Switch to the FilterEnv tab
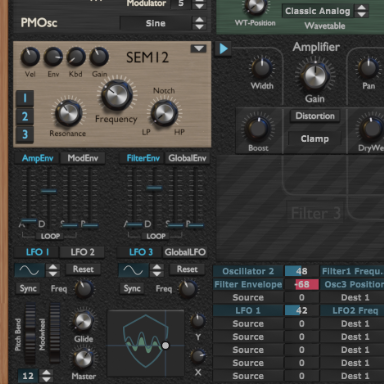This screenshot has height=384, width=384. pos(143,158)
